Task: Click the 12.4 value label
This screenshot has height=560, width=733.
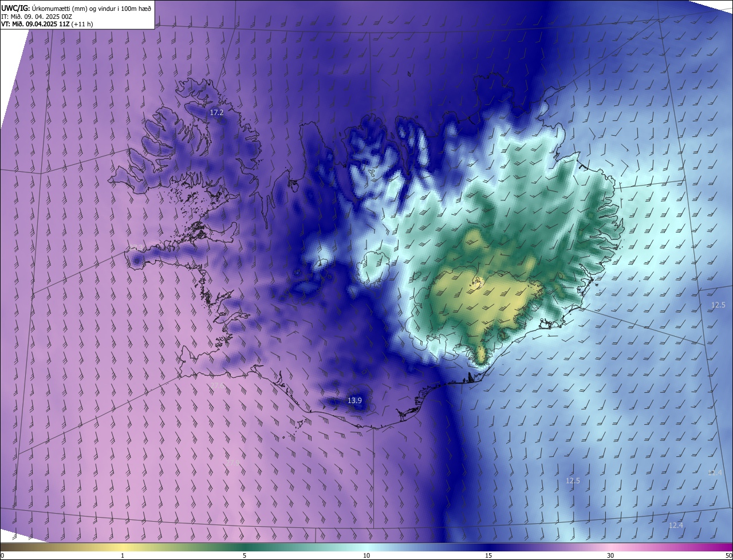Action: [x=676, y=525]
